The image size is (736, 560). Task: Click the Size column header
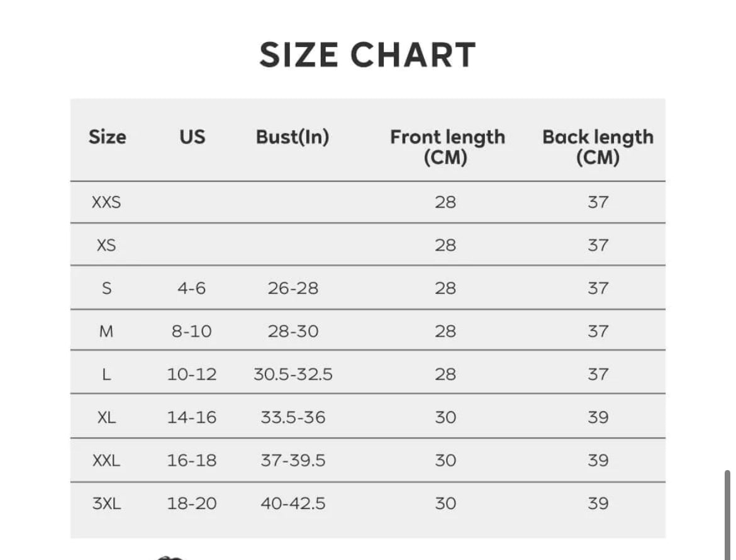pyautogui.click(x=107, y=137)
